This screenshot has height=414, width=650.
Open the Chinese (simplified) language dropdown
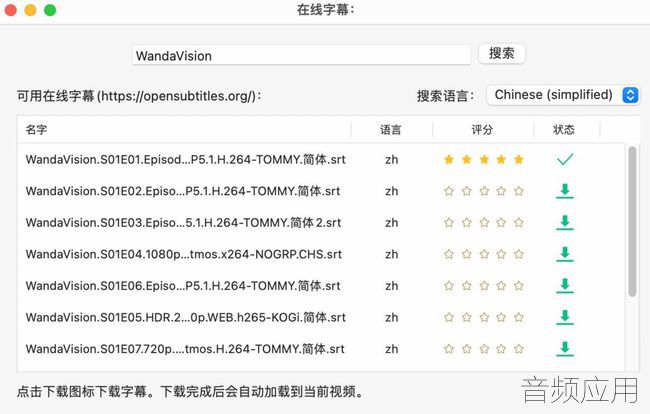tap(563, 95)
